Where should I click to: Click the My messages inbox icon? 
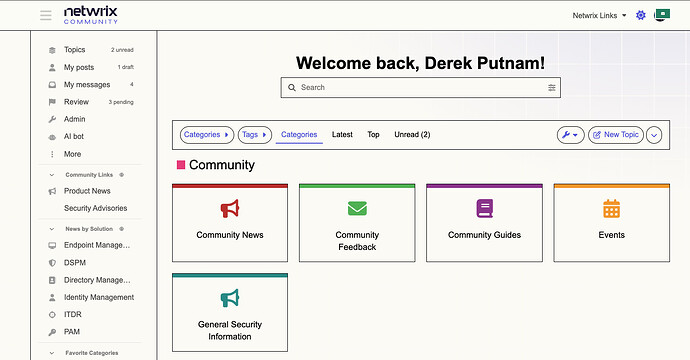pyautogui.click(x=52, y=84)
